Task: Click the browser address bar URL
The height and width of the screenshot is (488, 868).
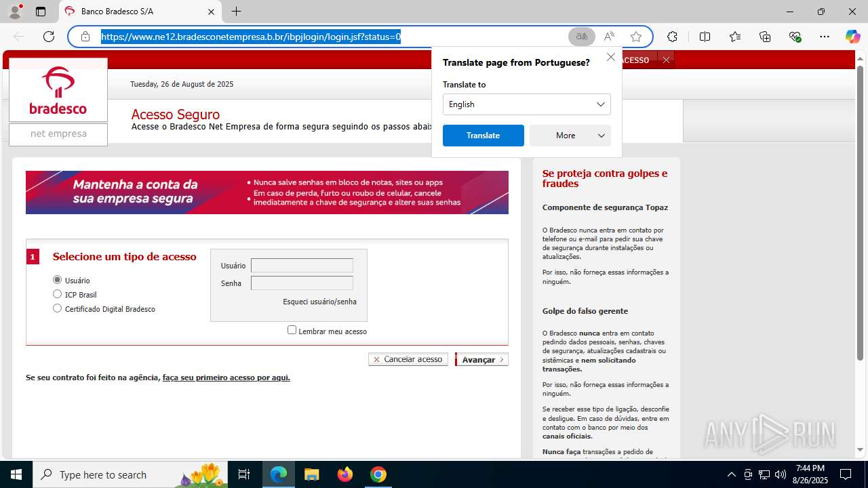Action: click(251, 37)
